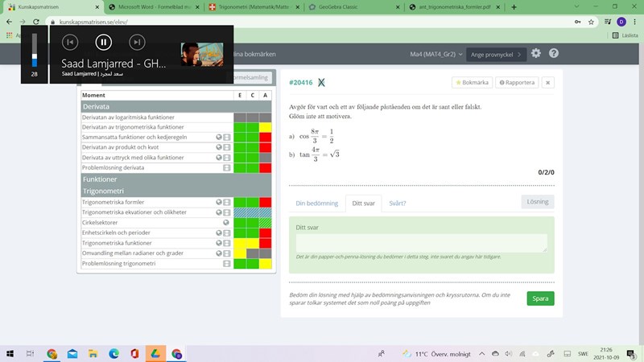
Task: Click globe icon beside Cirkelsektorer
Action: (x=227, y=223)
